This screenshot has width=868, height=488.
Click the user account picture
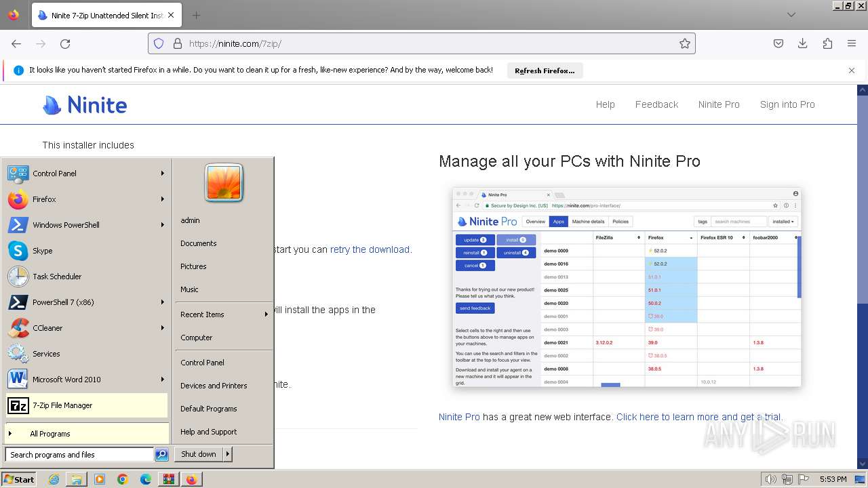click(224, 183)
